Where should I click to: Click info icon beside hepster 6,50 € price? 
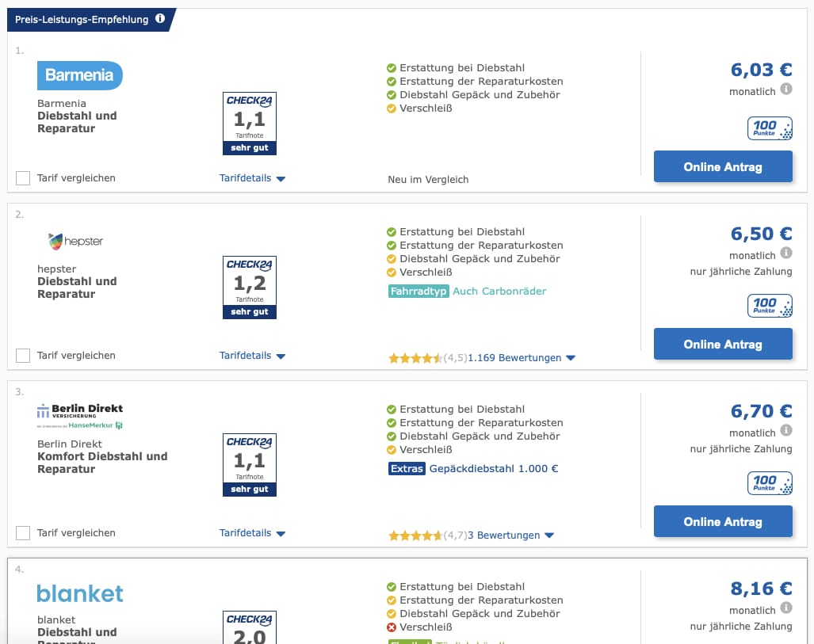[786, 253]
